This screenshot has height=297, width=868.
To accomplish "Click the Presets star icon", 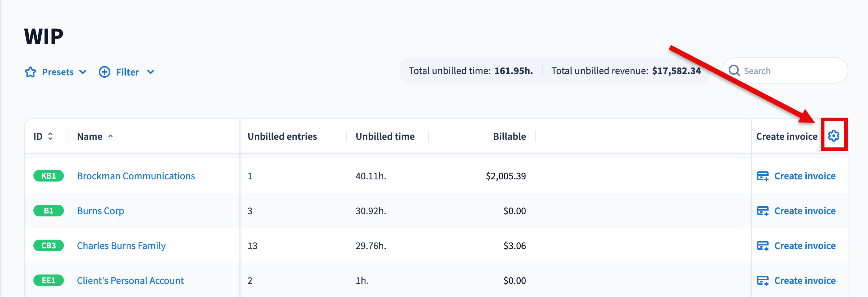I will (x=30, y=72).
